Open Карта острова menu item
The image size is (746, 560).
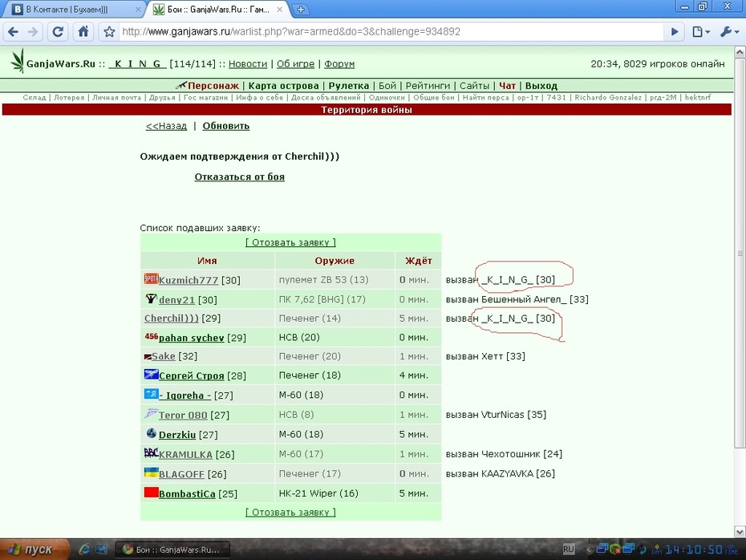(x=283, y=86)
